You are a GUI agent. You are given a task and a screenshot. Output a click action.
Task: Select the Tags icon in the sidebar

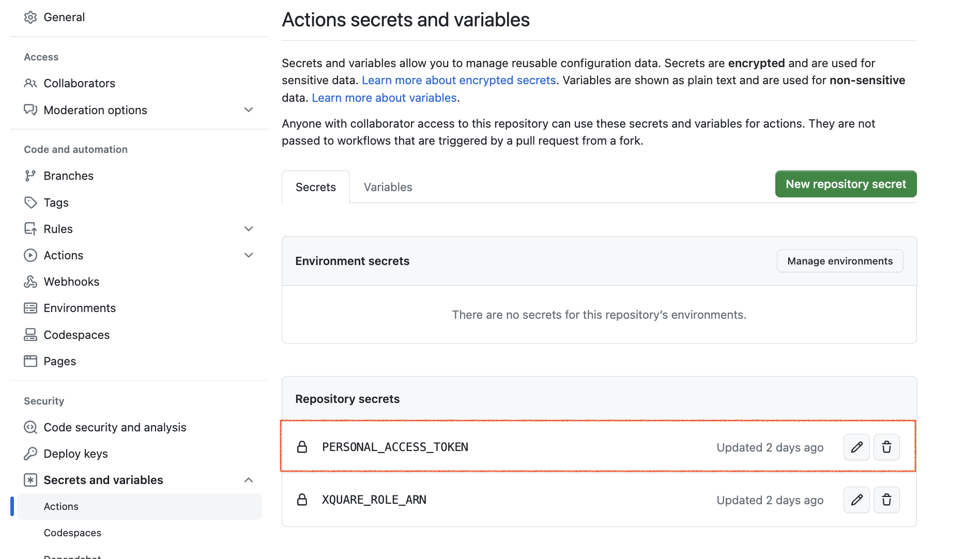(x=30, y=202)
